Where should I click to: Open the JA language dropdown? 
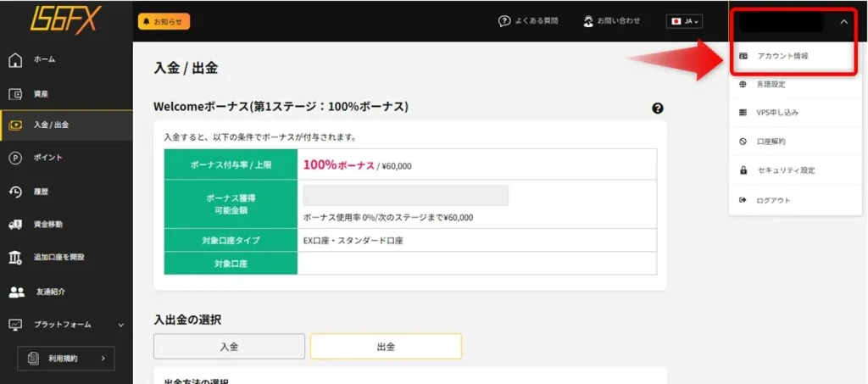point(684,21)
